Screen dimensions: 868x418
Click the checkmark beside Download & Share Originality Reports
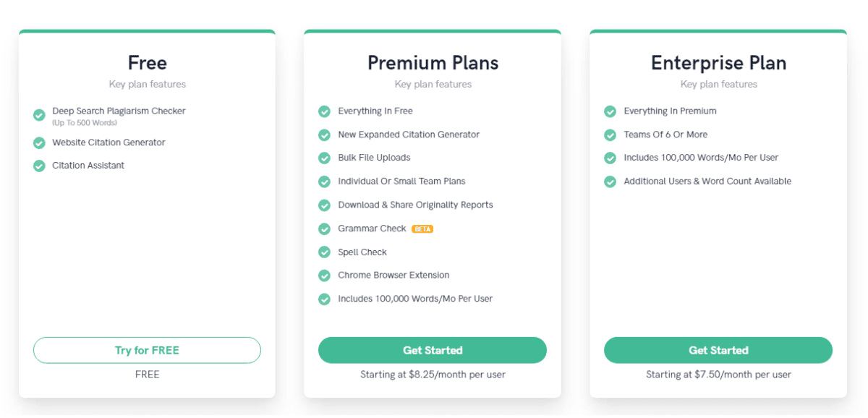pos(324,205)
